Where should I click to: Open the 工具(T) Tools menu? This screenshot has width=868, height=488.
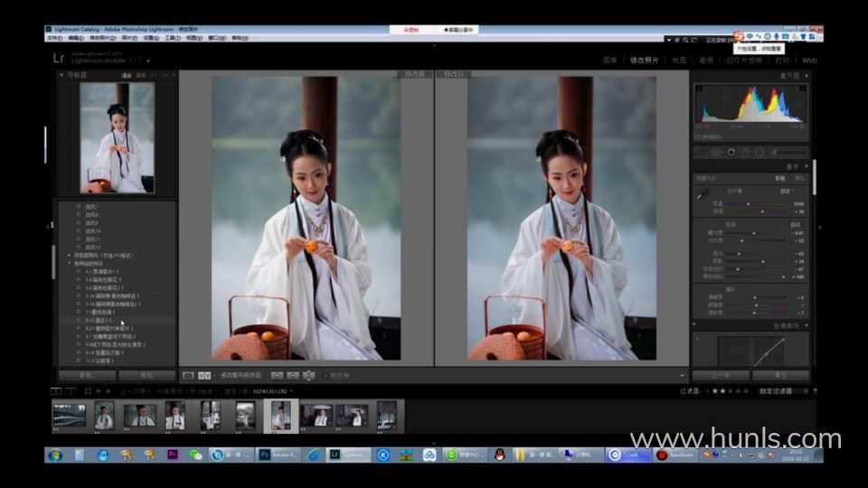[x=173, y=38]
